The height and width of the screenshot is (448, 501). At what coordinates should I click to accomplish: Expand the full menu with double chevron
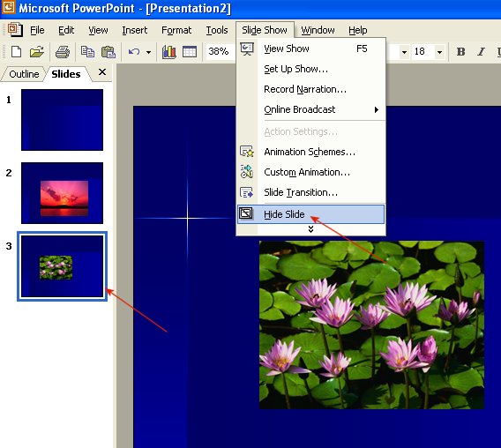pos(310,229)
